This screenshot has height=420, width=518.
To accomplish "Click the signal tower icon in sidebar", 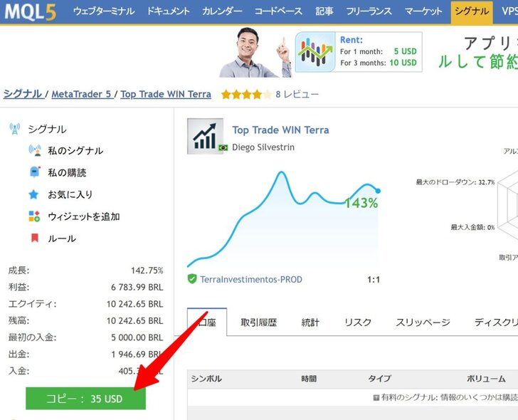I will click(x=15, y=129).
